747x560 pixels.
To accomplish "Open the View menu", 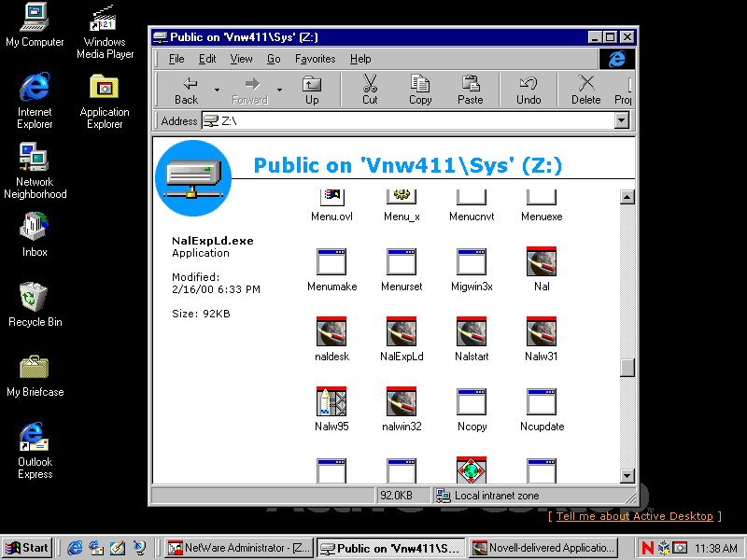I will [x=241, y=59].
